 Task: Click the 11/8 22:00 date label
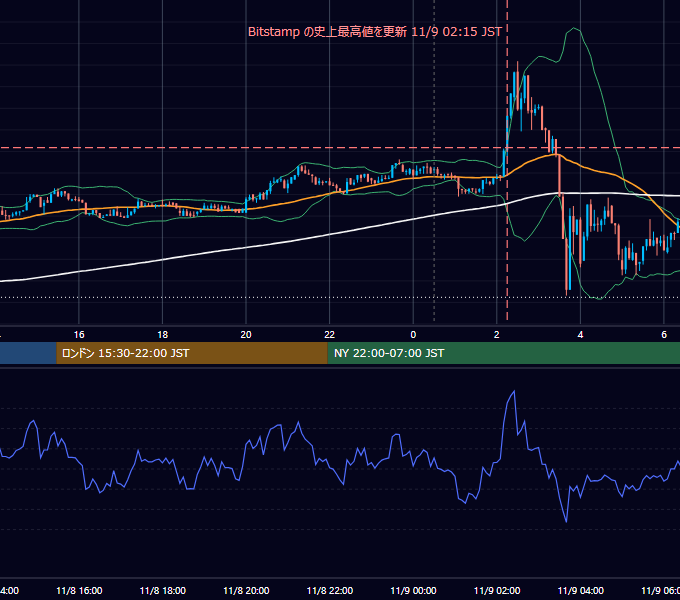click(x=330, y=590)
